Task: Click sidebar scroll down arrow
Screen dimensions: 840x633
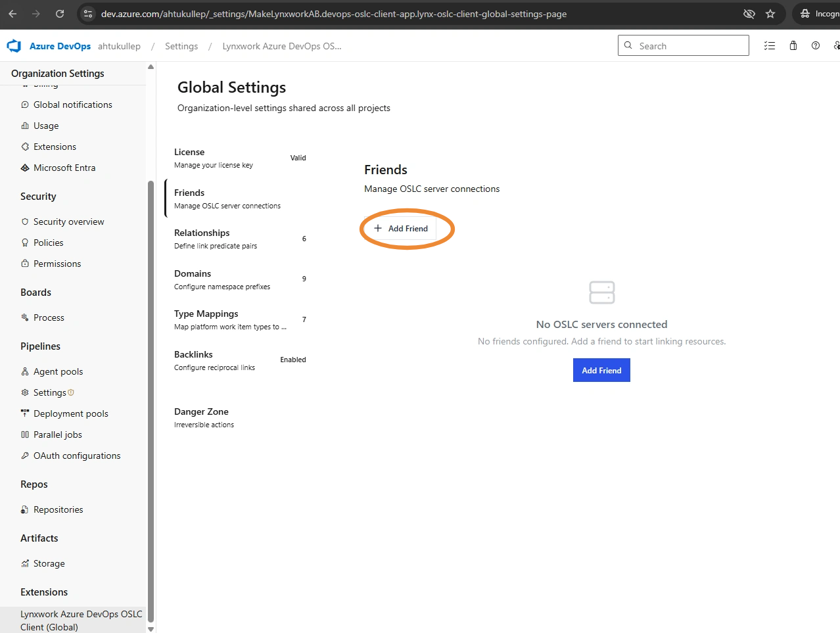Action: click(151, 628)
